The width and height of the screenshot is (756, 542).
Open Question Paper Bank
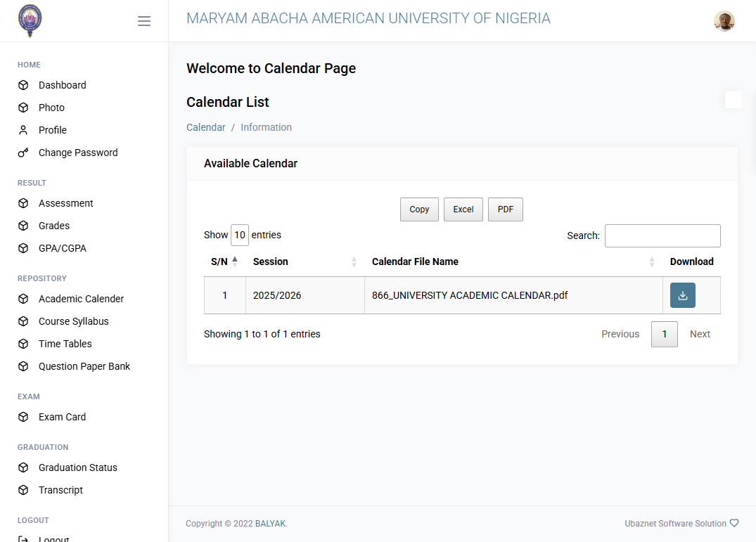(84, 366)
